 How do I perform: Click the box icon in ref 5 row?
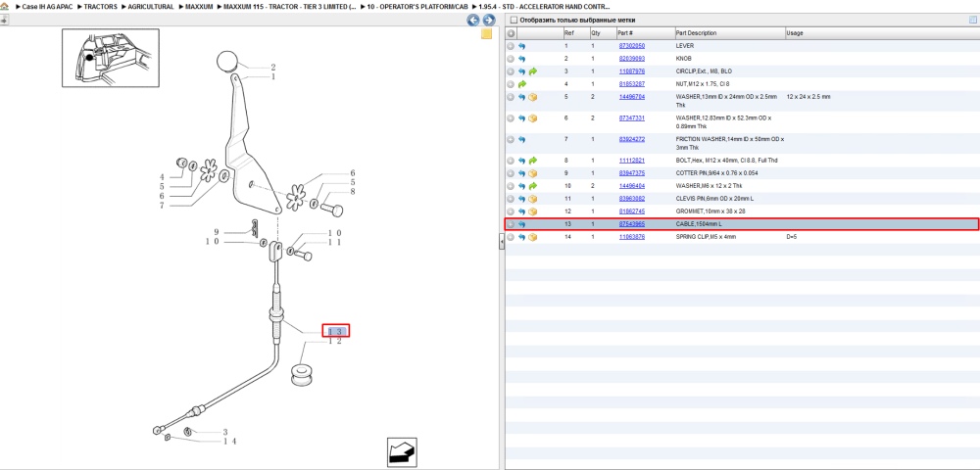532,97
